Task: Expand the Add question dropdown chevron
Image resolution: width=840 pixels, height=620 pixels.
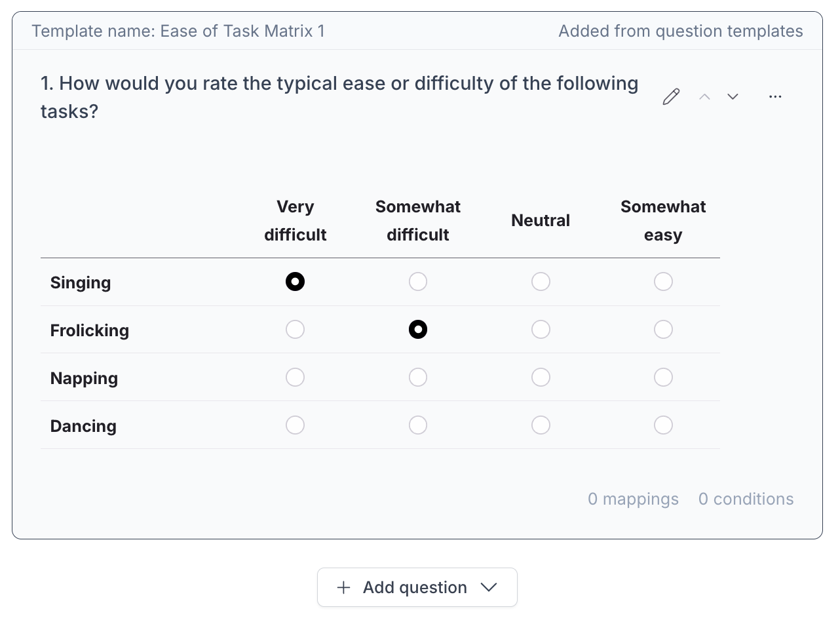Action: (489, 587)
